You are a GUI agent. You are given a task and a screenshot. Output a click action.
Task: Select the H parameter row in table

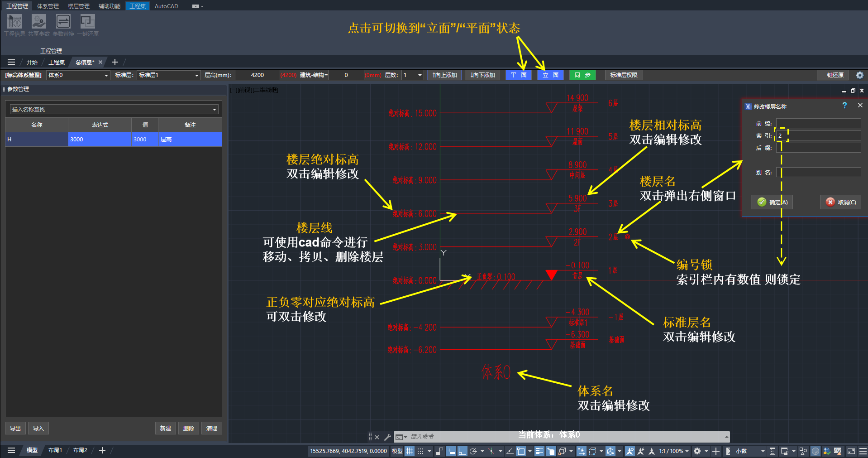click(114, 139)
